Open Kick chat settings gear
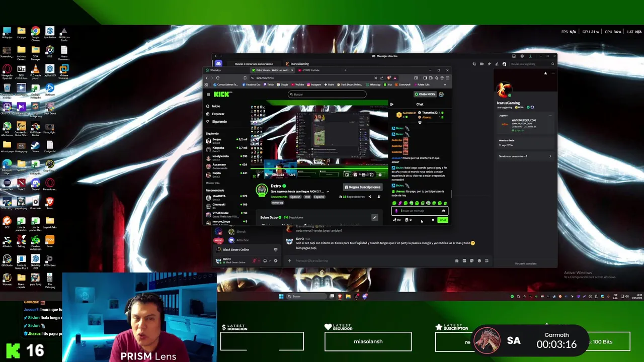644x362 pixels. [433, 220]
